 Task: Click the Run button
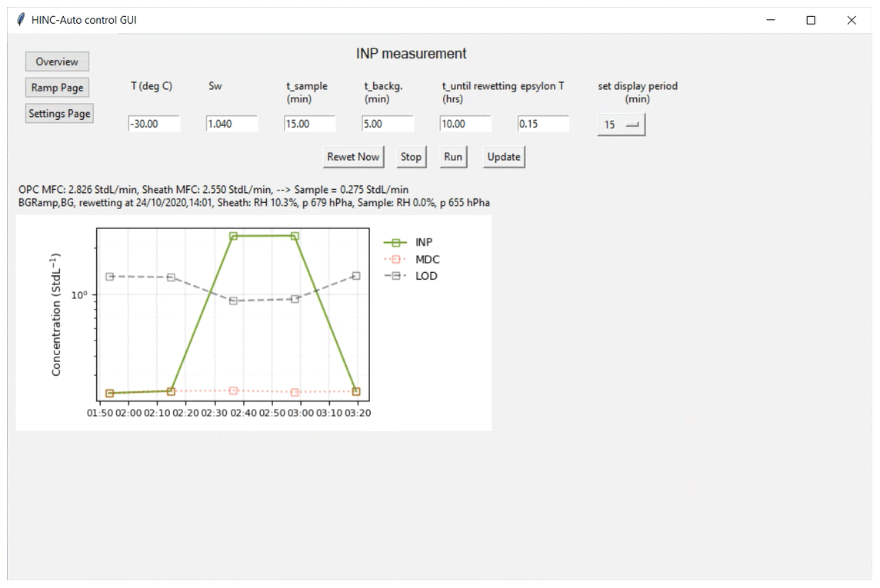(x=453, y=157)
